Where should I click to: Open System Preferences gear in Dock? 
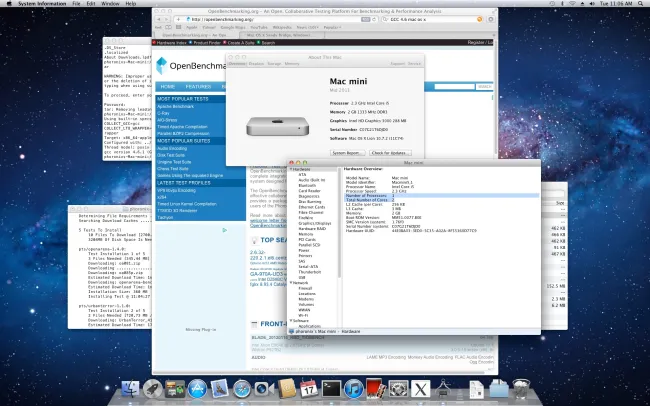[x=398, y=389]
